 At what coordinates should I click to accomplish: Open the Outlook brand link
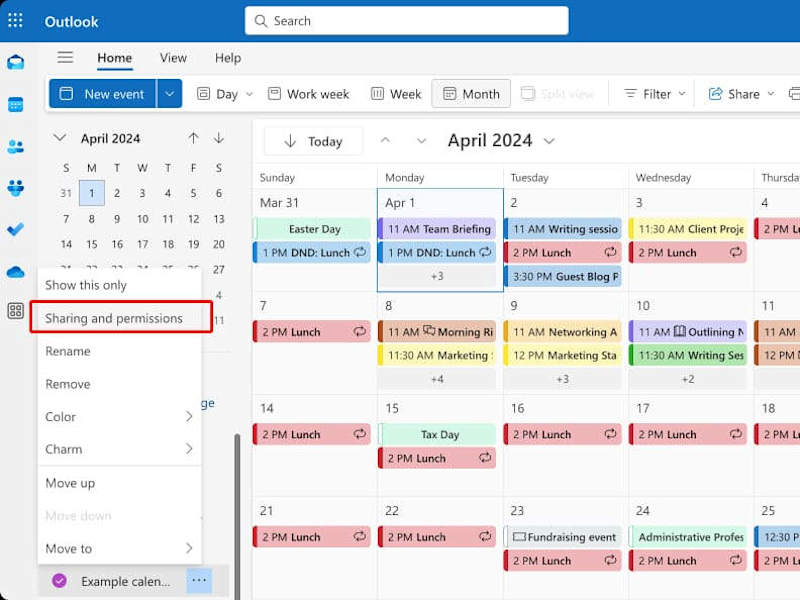[71, 21]
